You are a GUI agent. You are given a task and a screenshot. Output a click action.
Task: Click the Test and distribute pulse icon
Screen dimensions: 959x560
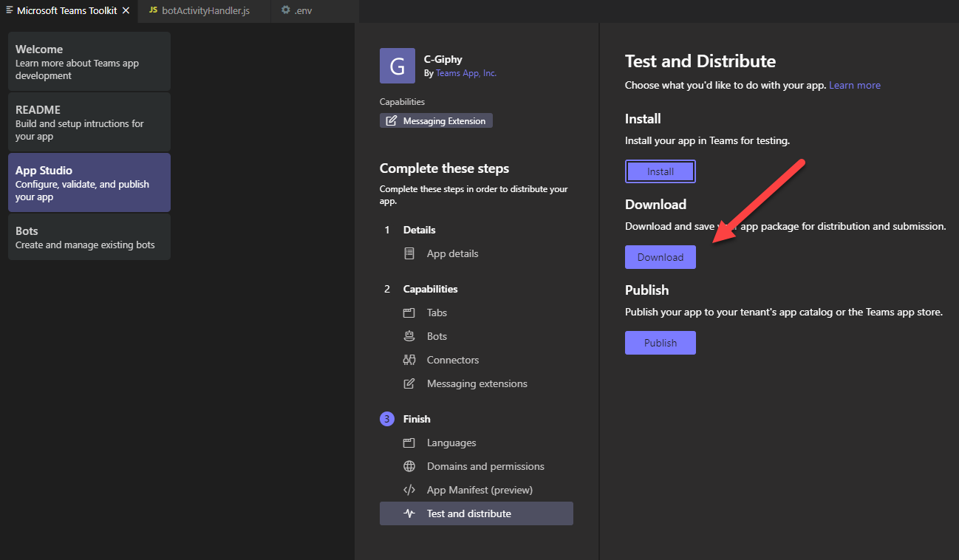[x=409, y=513]
